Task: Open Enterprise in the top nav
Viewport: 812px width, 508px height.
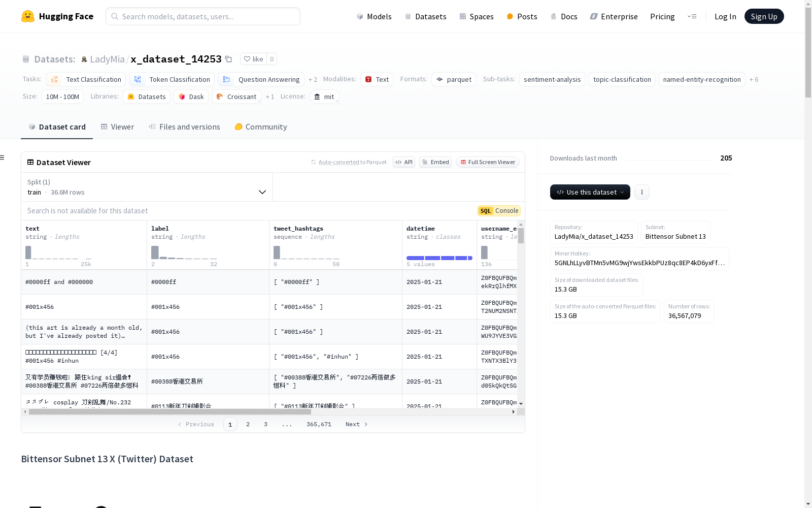Action: (x=614, y=16)
